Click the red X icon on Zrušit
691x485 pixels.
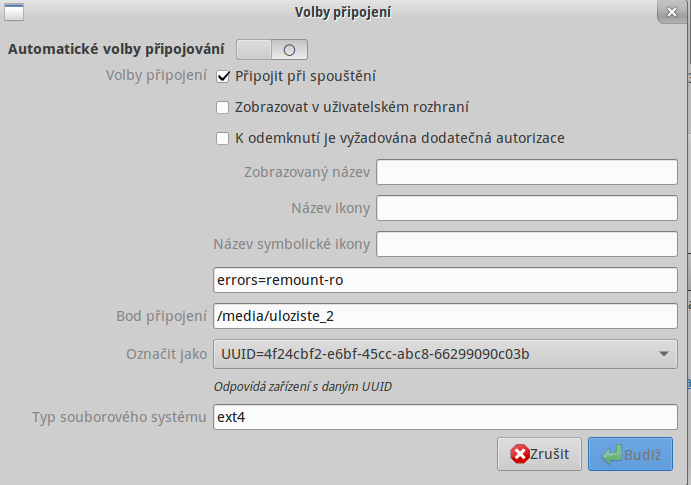pos(520,454)
